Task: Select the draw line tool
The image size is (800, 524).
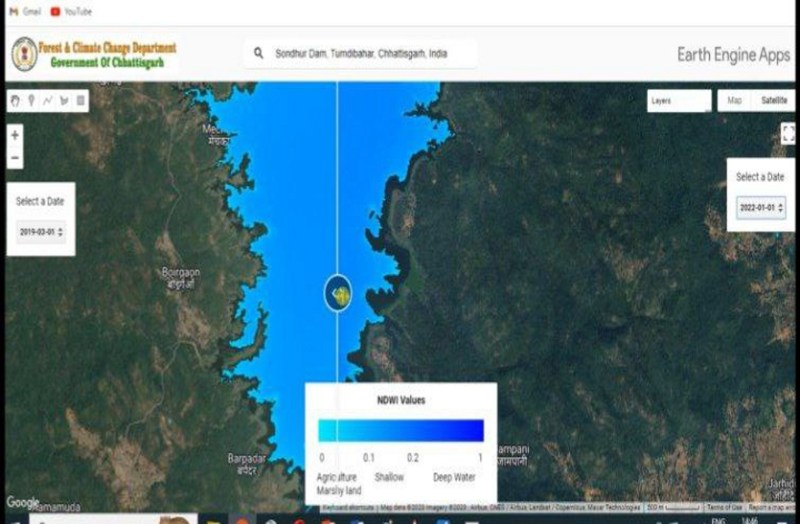Action: [47, 100]
